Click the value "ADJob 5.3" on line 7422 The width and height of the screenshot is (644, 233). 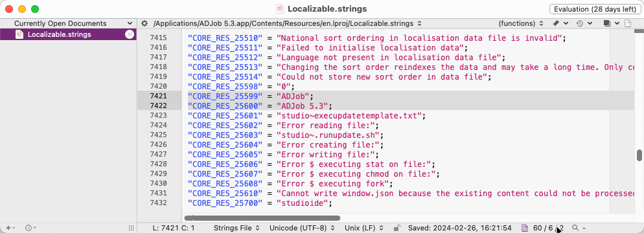coord(302,106)
